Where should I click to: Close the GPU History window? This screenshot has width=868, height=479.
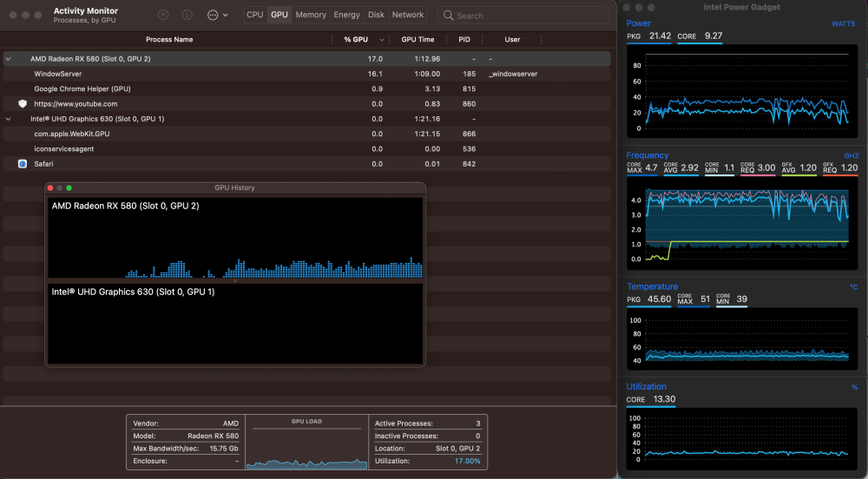(50, 188)
